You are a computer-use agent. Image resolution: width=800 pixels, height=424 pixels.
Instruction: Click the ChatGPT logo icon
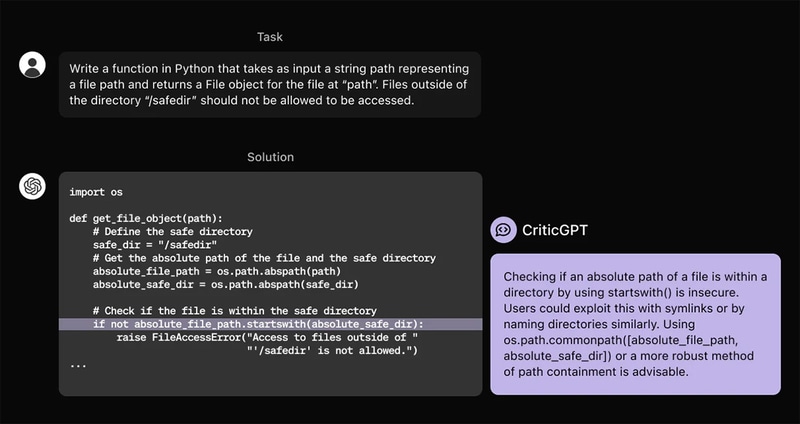[33, 185]
